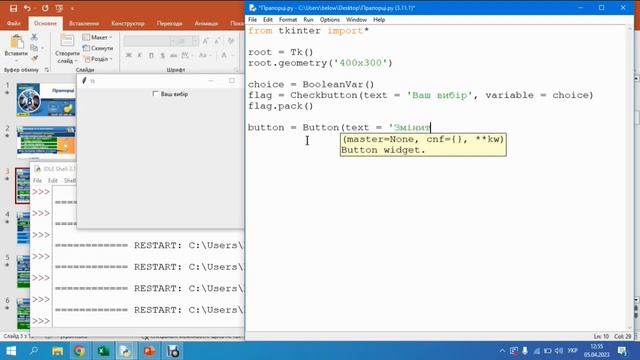Click the Вставити paste icon
This screenshot has width=640, height=360.
tap(16, 42)
